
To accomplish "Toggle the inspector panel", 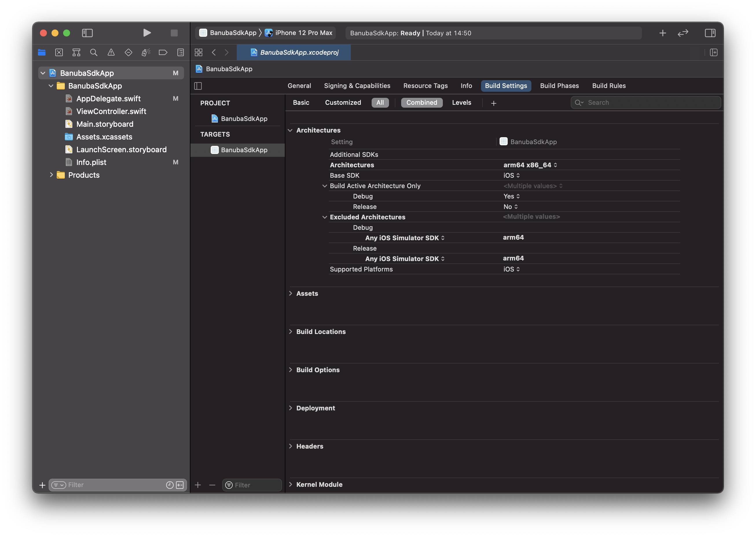I will pos(710,33).
